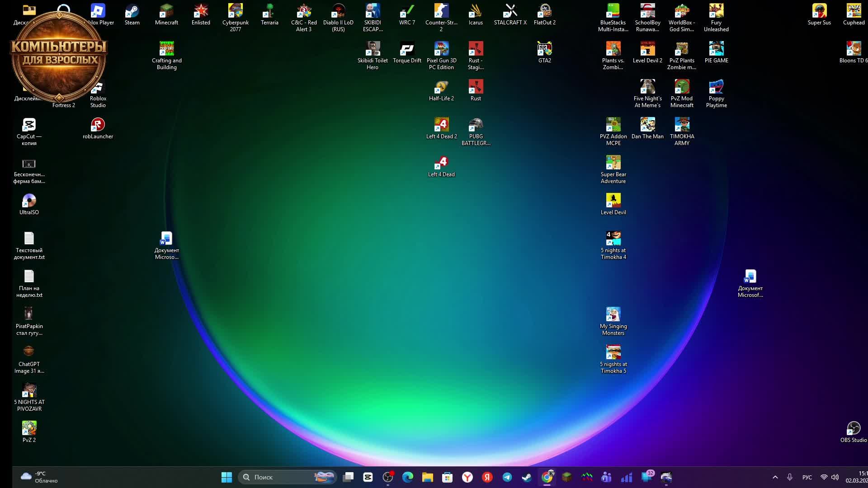The width and height of the screenshot is (868, 488).
Task: Select the UltraISO desktop icon
Action: tap(29, 204)
